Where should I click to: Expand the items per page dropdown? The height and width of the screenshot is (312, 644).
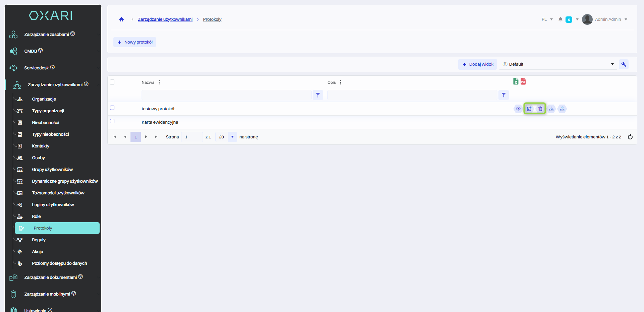coord(232,137)
